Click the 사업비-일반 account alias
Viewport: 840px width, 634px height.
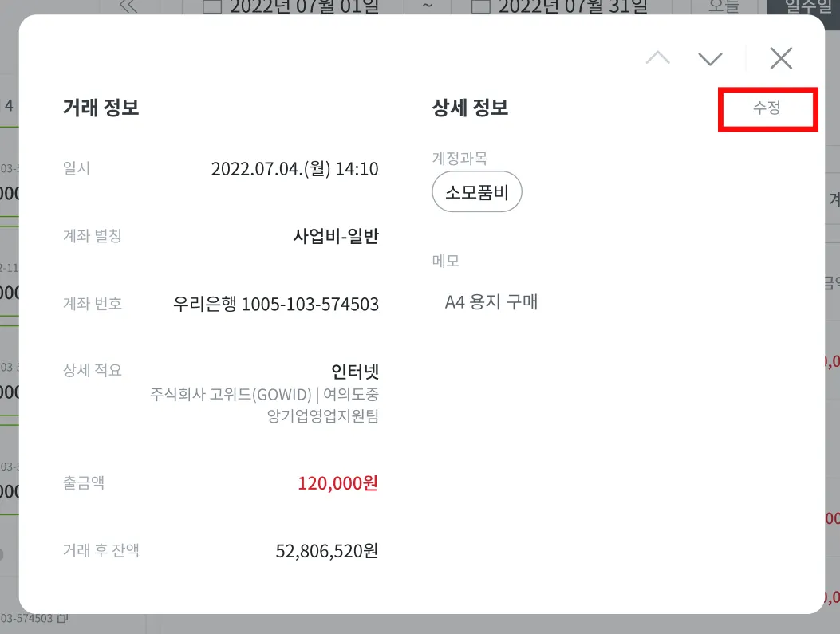click(336, 236)
